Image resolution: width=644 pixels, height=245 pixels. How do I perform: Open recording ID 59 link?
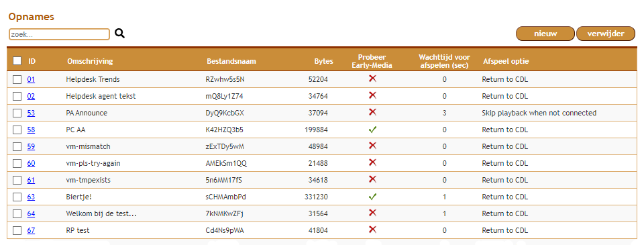[x=31, y=146]
